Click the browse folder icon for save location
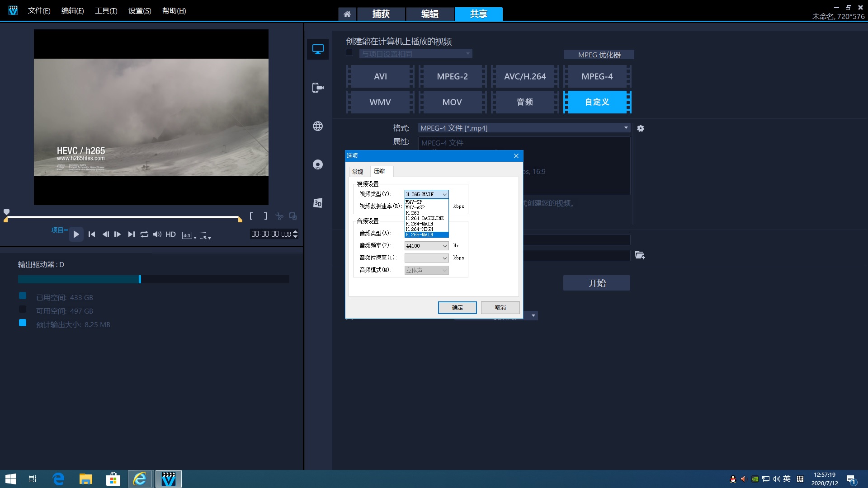The width and height of the screenshot is (868, 488). (x=640, y=255)
